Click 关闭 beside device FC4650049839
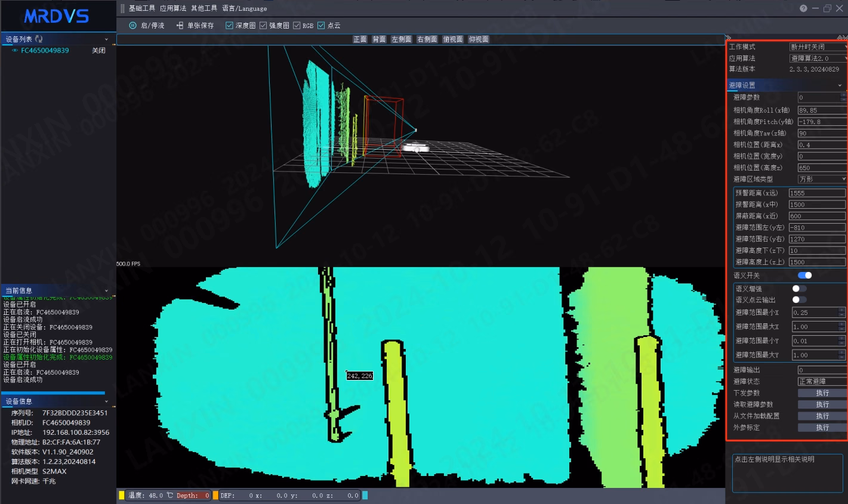 (x=98, y=51)
